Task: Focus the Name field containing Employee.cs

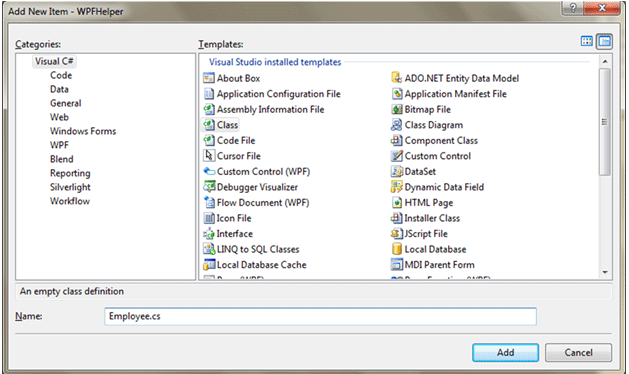Action: pyautogui.click(x=321, y=316)
